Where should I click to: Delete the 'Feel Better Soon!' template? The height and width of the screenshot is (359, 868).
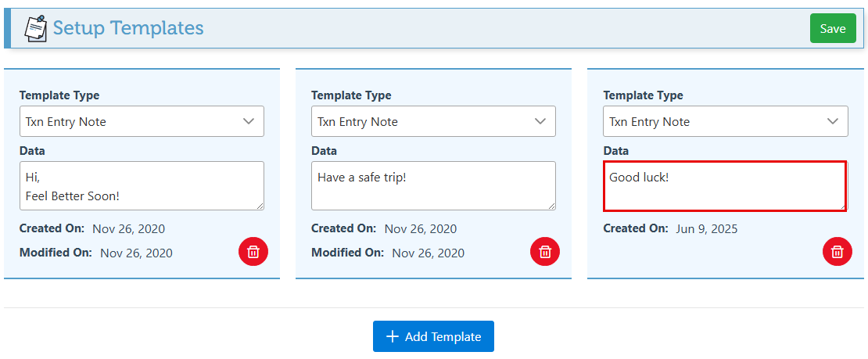click(253, 251)
